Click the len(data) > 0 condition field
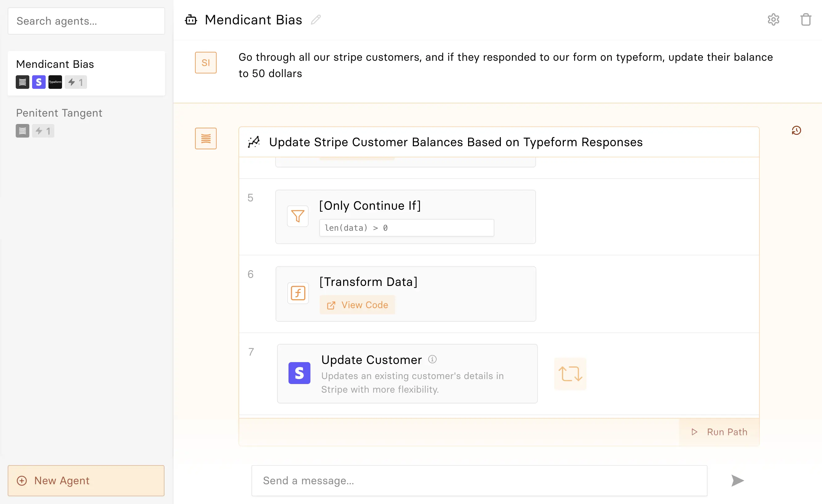This screenshot has width=822, height=504. tap(406, 228)
